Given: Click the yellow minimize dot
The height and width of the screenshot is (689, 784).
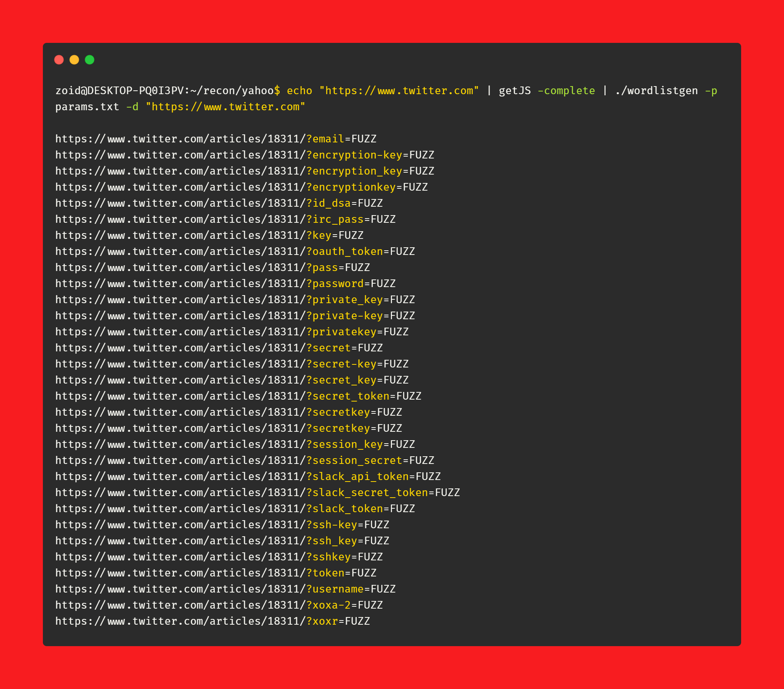Looking at the screenshot, I should coord(74,60).
